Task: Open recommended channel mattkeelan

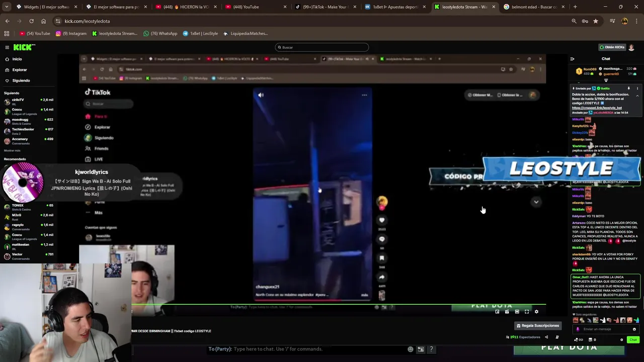Action: click(x=28, y=246)
